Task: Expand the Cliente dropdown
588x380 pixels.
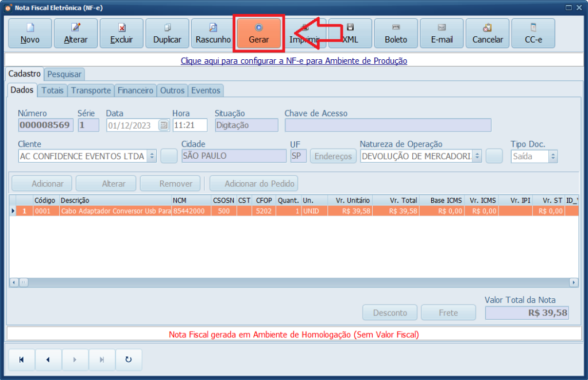Action: (152, 156)
